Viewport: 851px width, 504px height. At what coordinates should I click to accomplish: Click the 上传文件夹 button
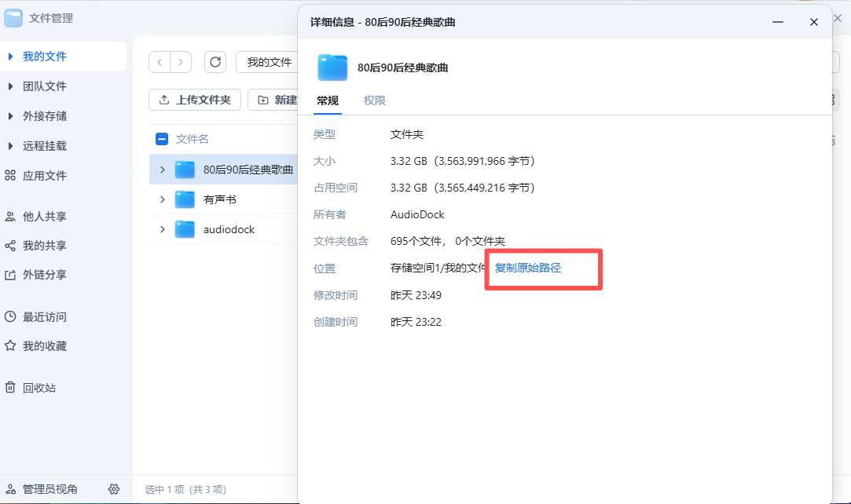click(195, 100)
